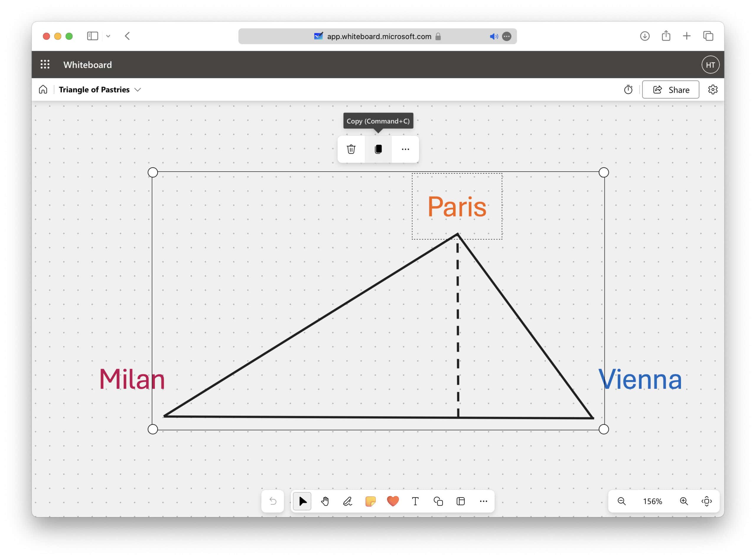
Task: Zoom in on the canvas
Action: (684, 501)
